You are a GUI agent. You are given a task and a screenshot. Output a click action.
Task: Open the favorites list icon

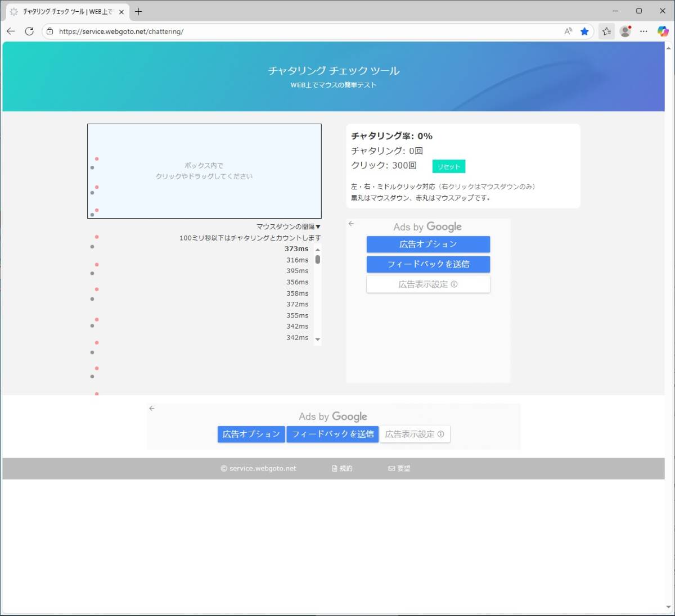(x=606, y=31)
